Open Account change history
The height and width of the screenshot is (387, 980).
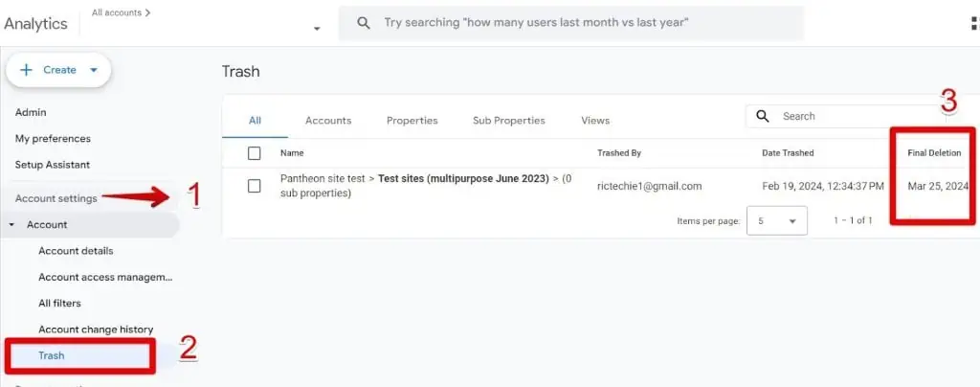click(x=96, y=330)
